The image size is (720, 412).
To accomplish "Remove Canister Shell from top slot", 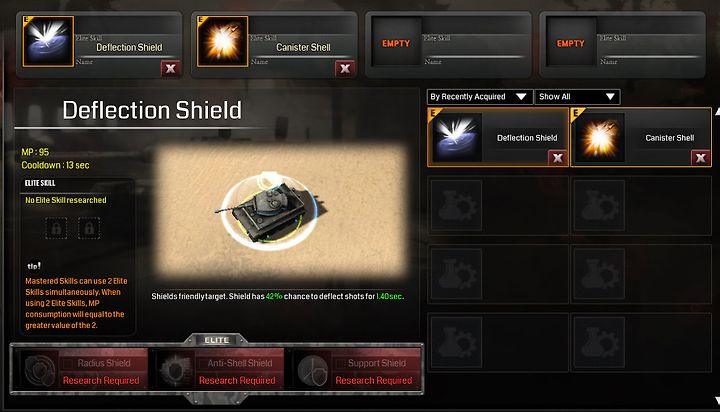I will pyautogui.click(x=345, y=69).
